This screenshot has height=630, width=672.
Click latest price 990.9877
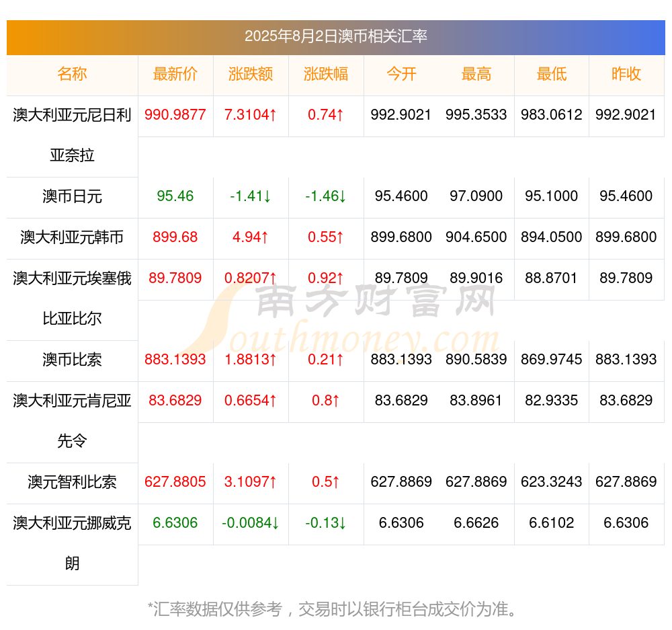coord(175,115)
